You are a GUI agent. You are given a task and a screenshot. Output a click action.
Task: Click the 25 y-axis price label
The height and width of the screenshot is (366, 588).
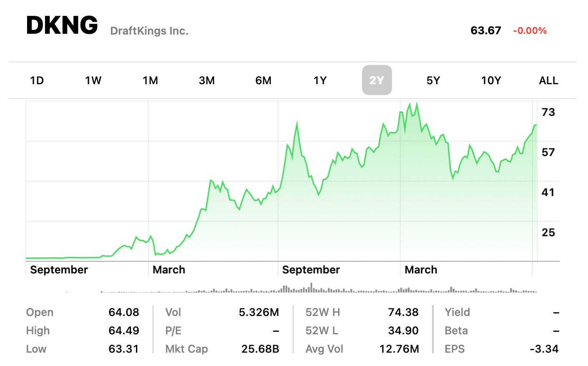548,232
